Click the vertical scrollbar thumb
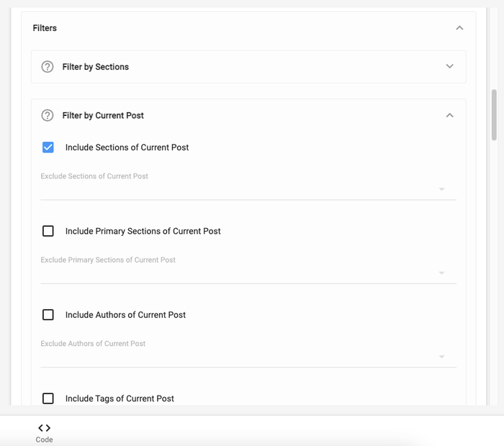The height and width of the screenshot is (446, 504). [x=494, y=115]
